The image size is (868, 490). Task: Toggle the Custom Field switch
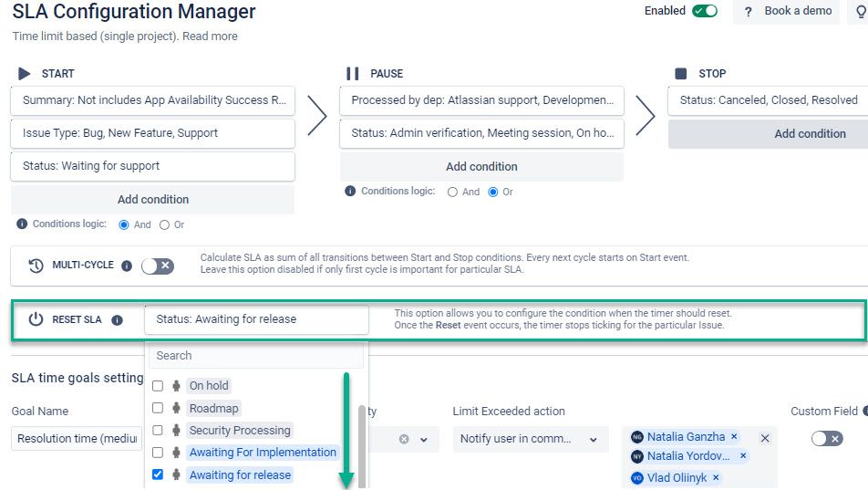tap(827, 439)
